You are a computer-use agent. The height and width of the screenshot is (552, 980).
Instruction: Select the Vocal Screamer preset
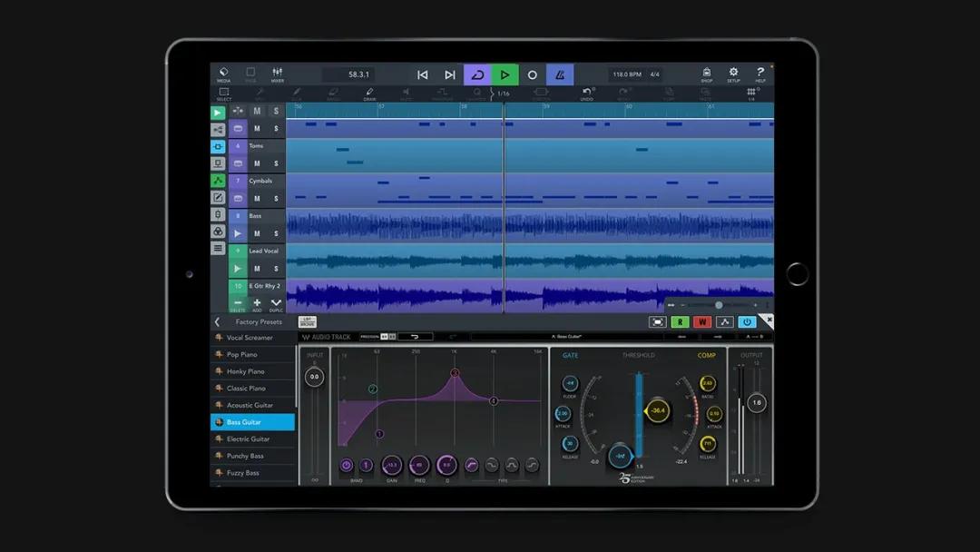tap(252, 338)
